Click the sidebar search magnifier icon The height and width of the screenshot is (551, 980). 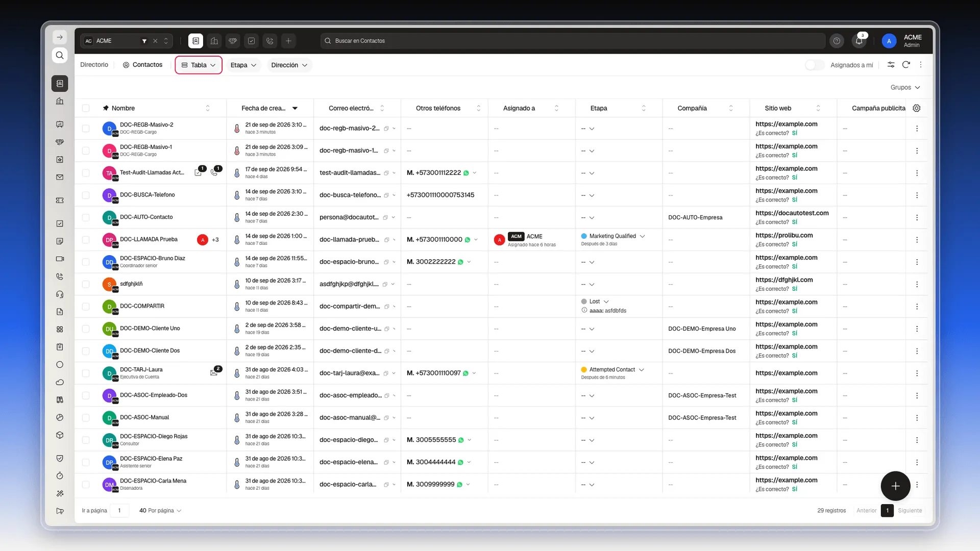[60, 55]
